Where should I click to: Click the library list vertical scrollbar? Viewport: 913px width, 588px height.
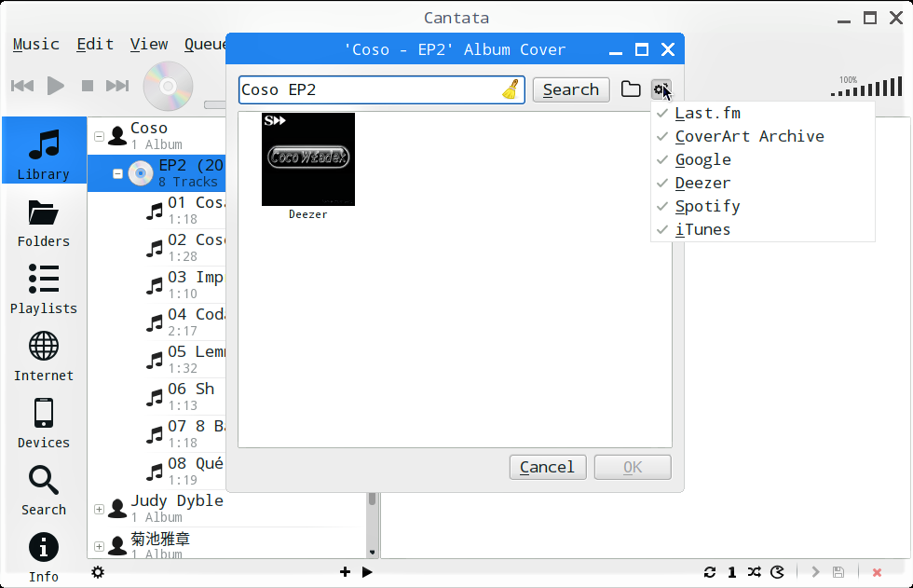(x=372, y=524)
